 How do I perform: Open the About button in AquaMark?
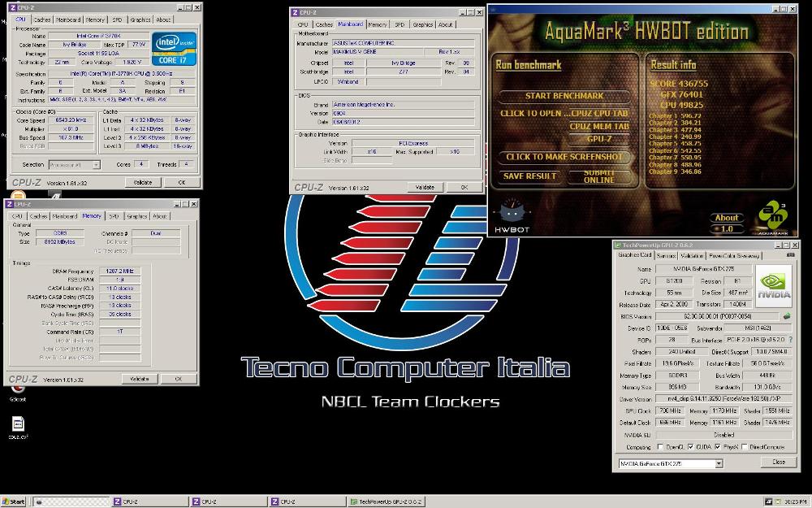727,218
